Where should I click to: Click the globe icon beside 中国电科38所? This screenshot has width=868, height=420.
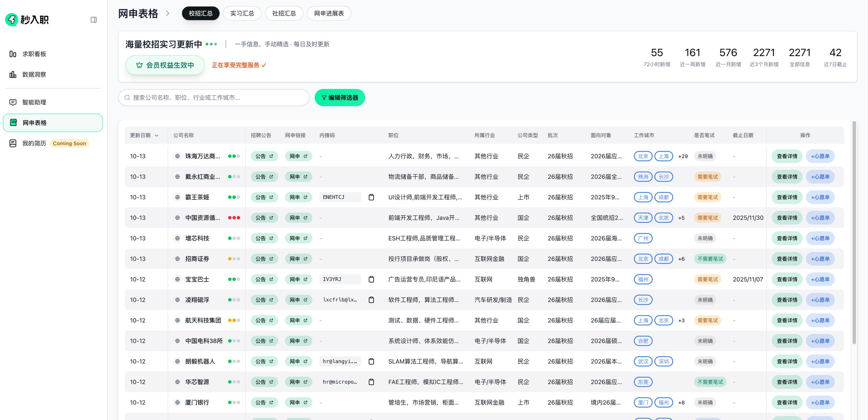(x=177, y=341)
